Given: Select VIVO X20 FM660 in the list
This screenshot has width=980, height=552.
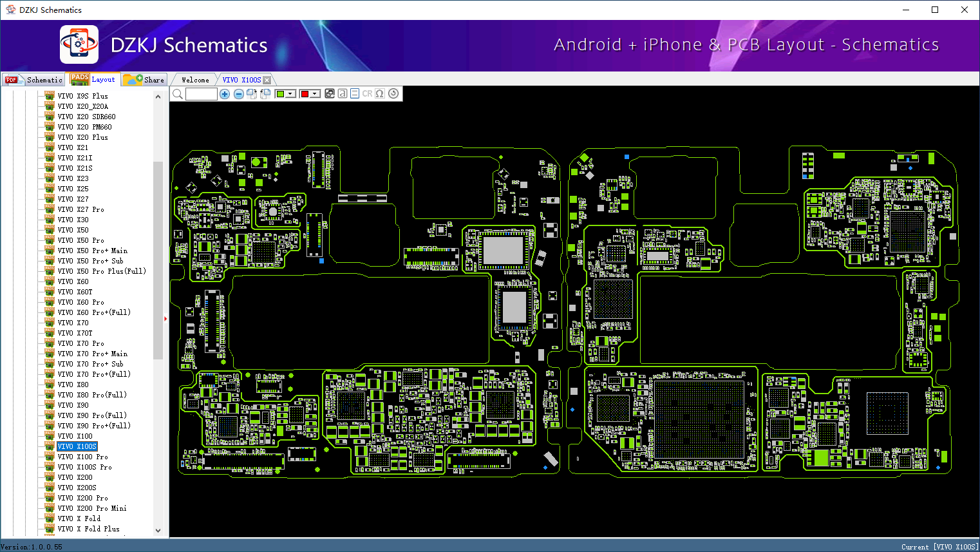Looking at the screenshot, I should pyautogui.click(x=84, y=127).
